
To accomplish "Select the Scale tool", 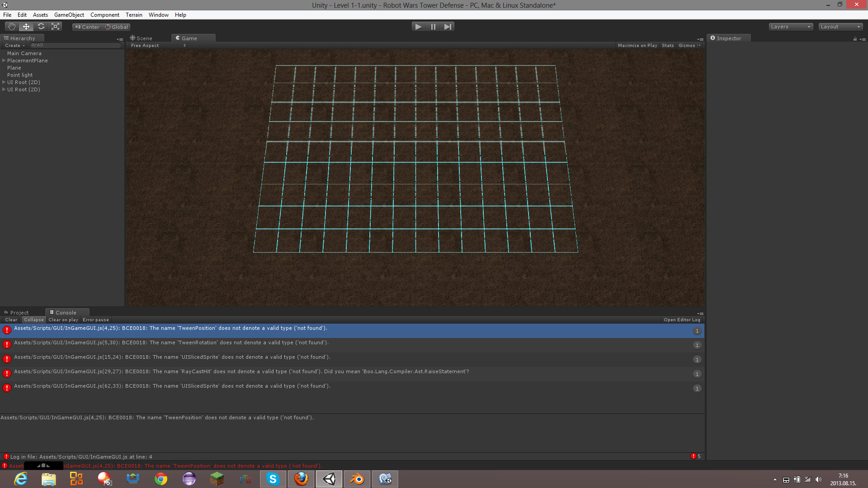I will click(x=56, y=27).
